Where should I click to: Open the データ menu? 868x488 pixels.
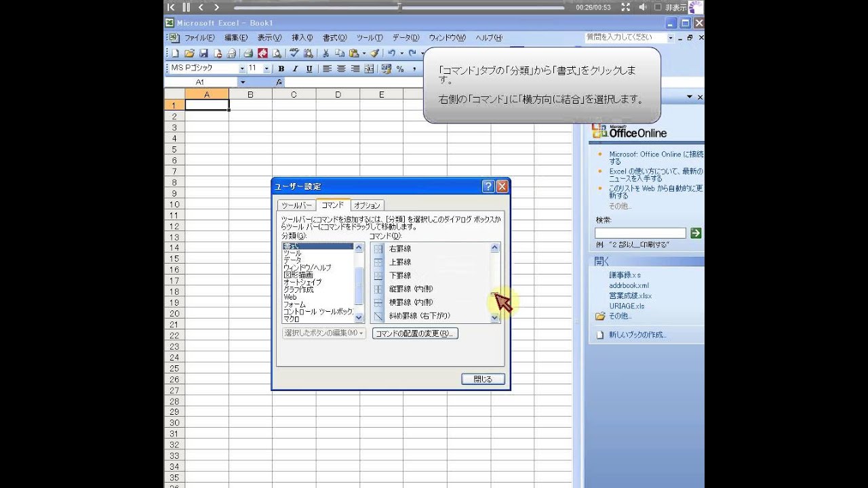(406, 38)
